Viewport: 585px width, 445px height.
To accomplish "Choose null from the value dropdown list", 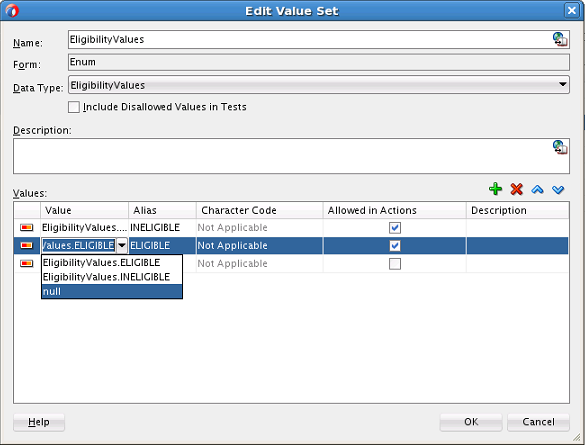I will (112, 291).
